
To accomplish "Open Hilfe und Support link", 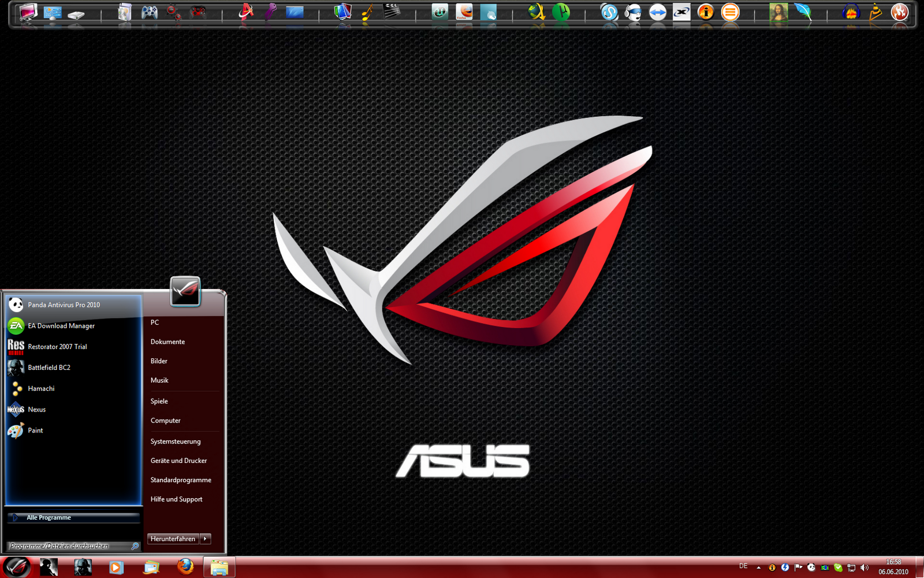I will [176, 499].
